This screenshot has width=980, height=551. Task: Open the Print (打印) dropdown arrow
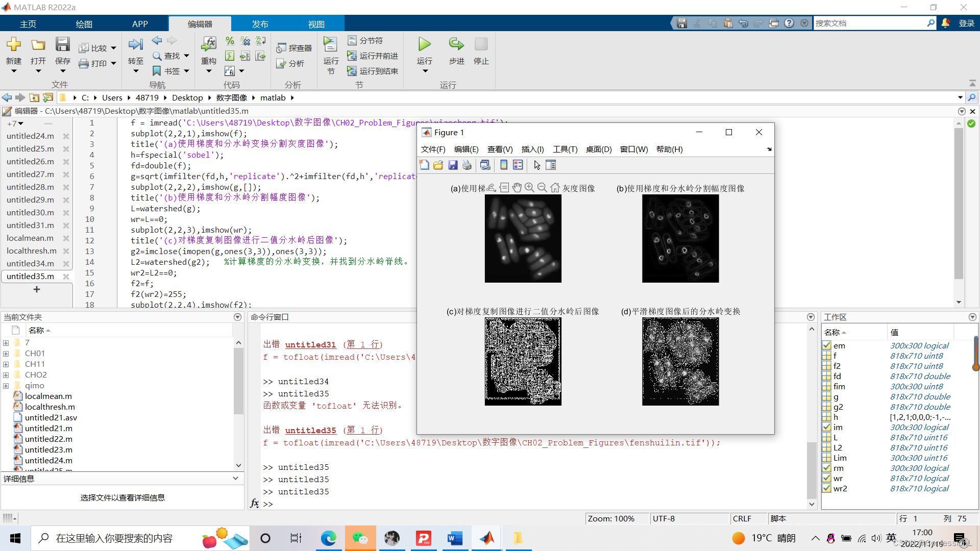113,63
